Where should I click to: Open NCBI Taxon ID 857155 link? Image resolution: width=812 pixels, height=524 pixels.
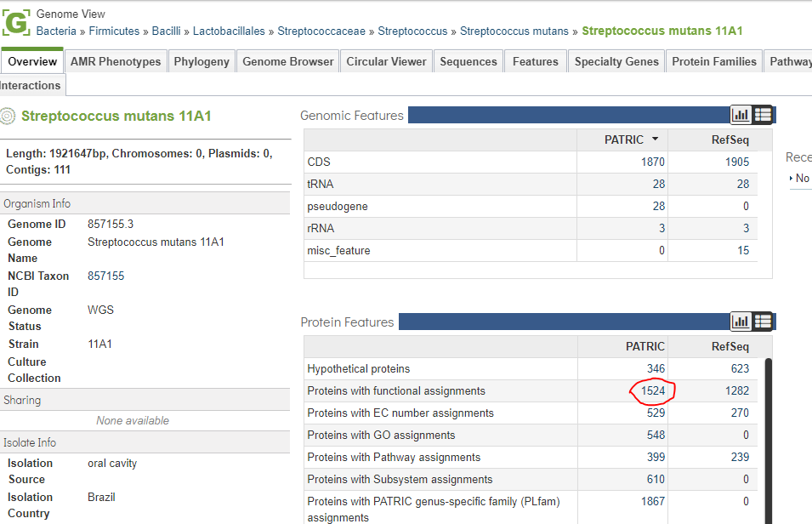coord(105,276)
